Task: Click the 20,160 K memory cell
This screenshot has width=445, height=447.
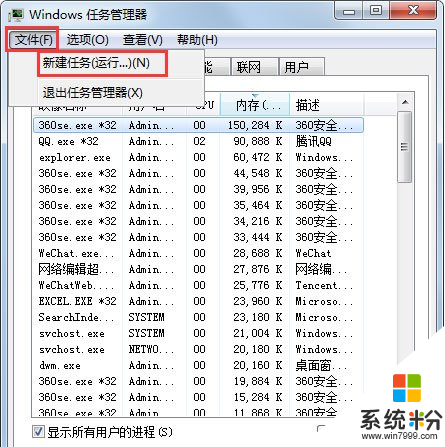Action: (x=258, y=365)
